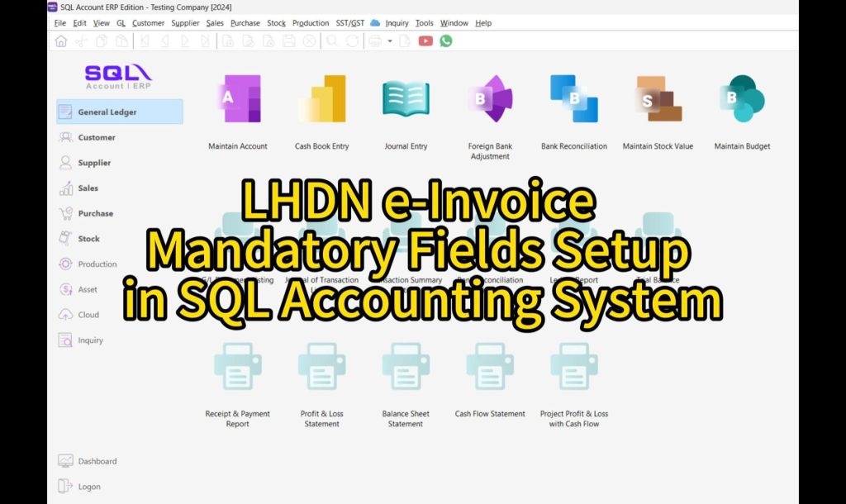Screen dimensions: 846x504
Task: Open Profit & Loss Statement report
Action: click(322, 385)
